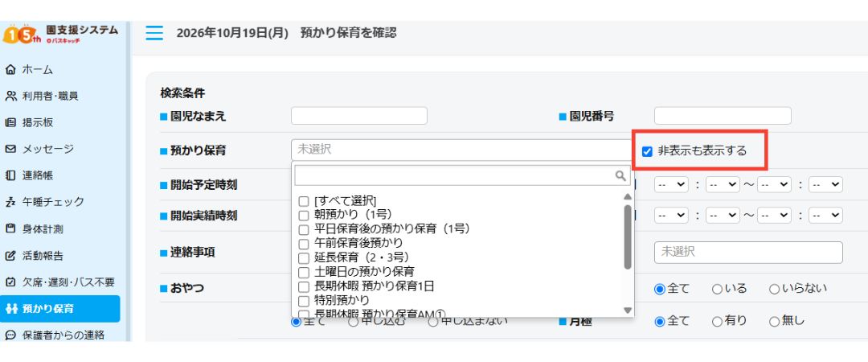Click the home icon in sidebar

click(10, 69)
